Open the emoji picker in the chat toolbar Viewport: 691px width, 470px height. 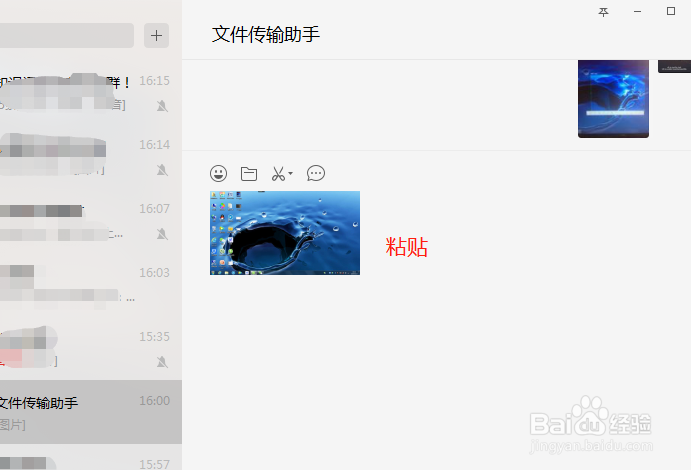219,174
